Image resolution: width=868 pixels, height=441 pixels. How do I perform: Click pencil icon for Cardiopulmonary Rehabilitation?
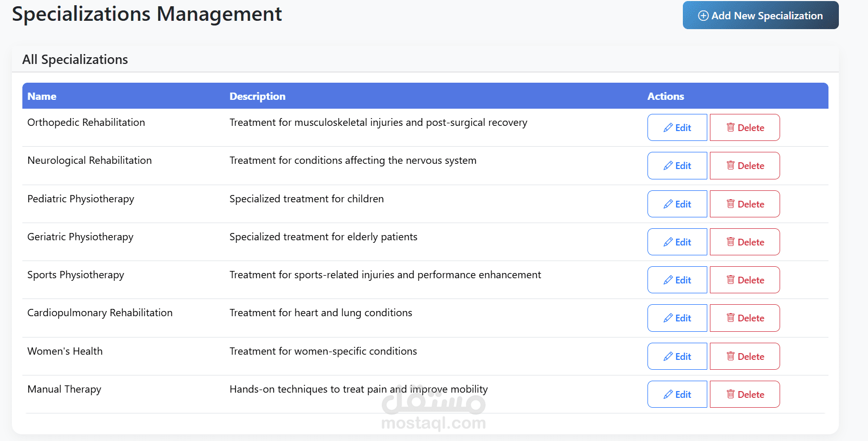click(x=668, y=318)
